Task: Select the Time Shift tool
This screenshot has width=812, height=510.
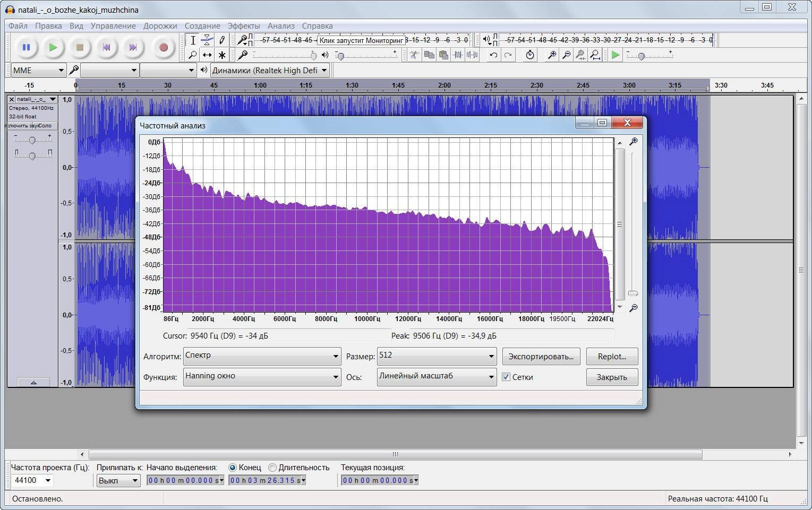Action: tap(207, 55)
